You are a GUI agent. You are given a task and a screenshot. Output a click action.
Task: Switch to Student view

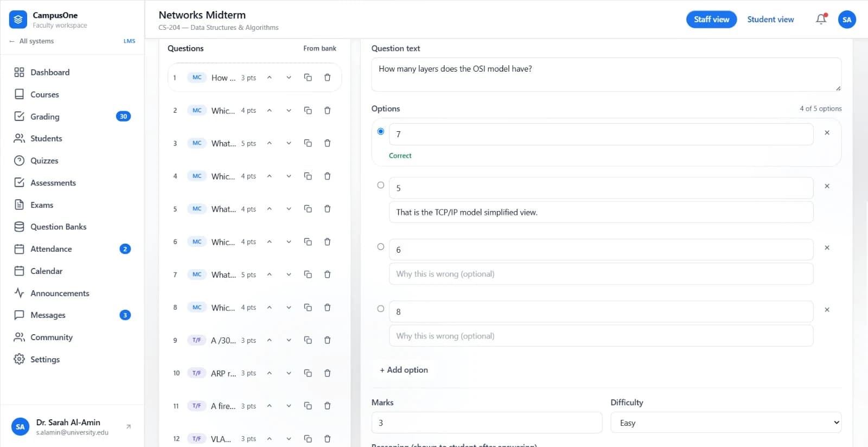770,19
